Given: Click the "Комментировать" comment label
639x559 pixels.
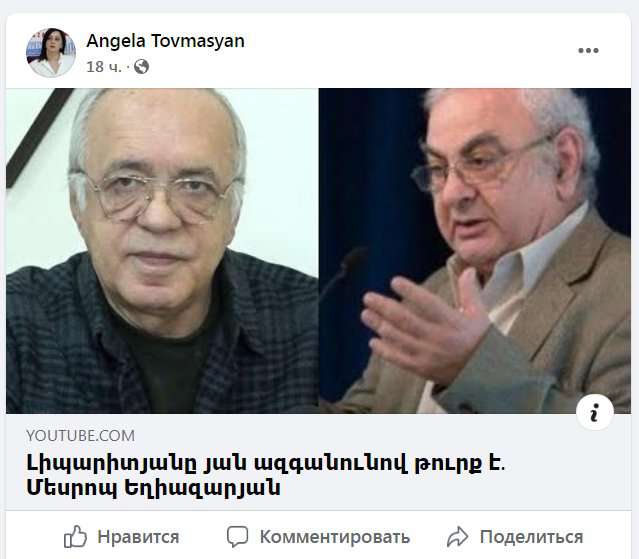Looking at the screenshot, I should click(x=335, y=537).
